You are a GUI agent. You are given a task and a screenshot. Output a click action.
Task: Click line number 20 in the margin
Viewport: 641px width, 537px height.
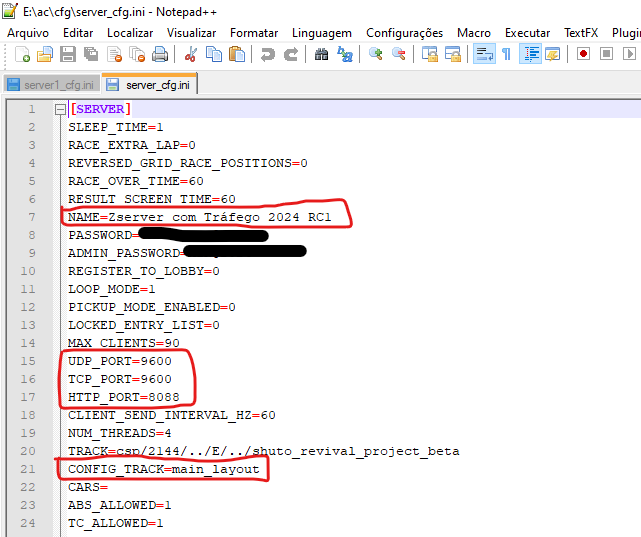[28, 451]
